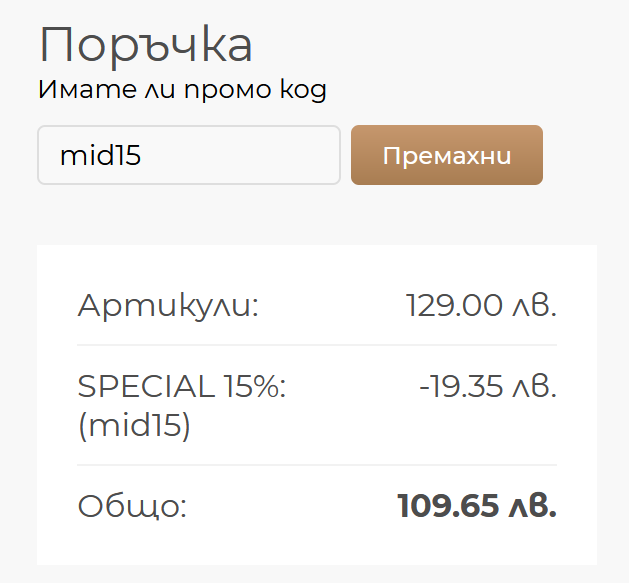Click the minus sign before 19.35
629x583 pixels.
tap(424, 387)
